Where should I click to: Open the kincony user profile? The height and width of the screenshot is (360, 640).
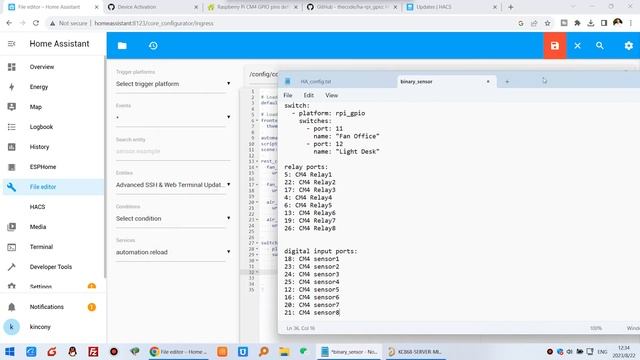click(53, 327)
